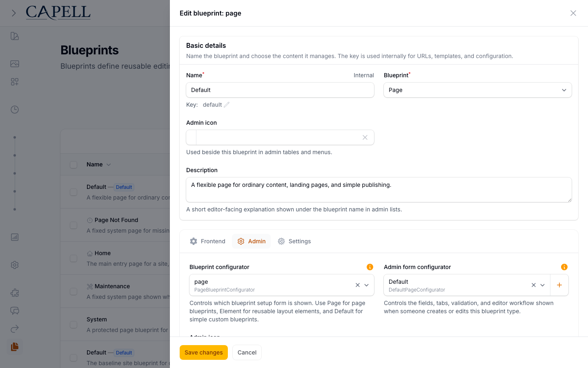The height and width of the screenshot is (368, 588).
Task: Add a new admin form configurator
Action: pyautogui.click(x=559, y=285)
